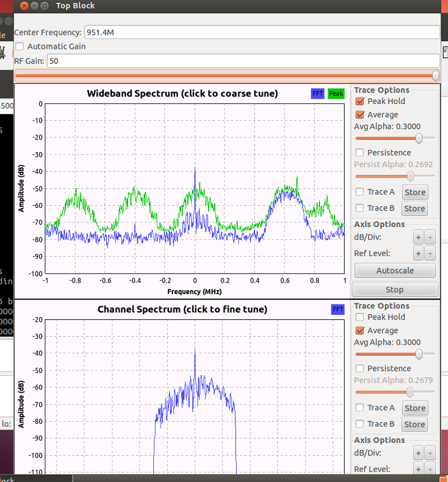Click the Center Frequency input field
The image size is (448, 482).
[x=261, y=32]
